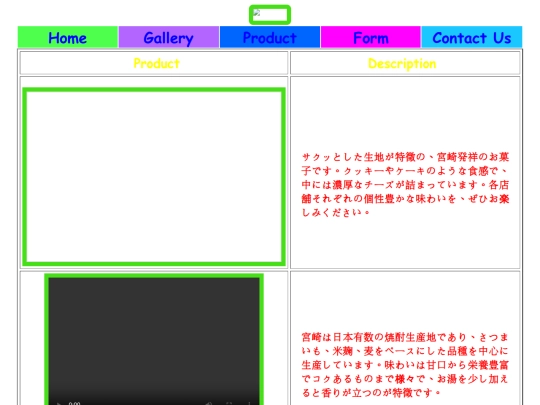Click the yellow Product column header
540x405 pixels.
pos(156,63)
